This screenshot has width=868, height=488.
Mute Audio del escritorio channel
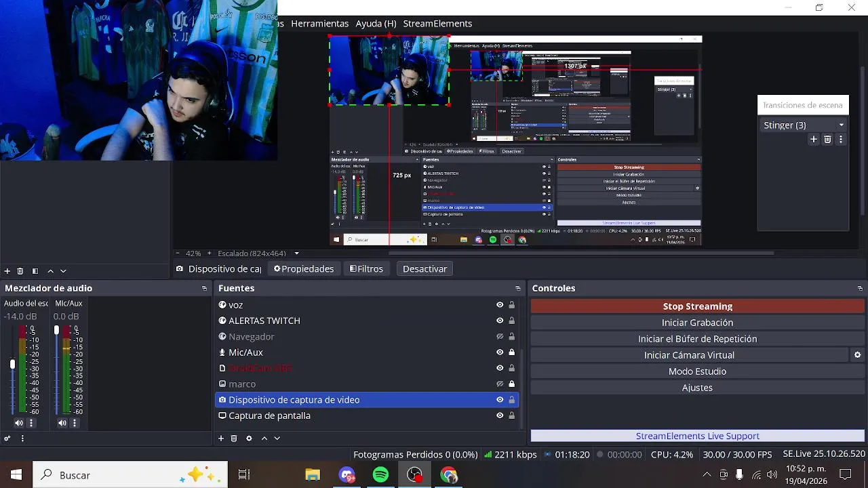(x=18, y=423)
